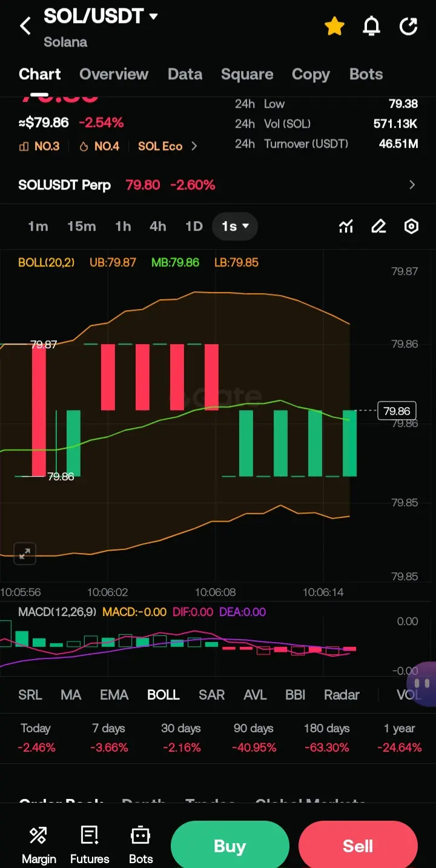Viewport: 436px width, 868px height.
Task: Select the 1h timeframe
Action: tap(123, 227)
